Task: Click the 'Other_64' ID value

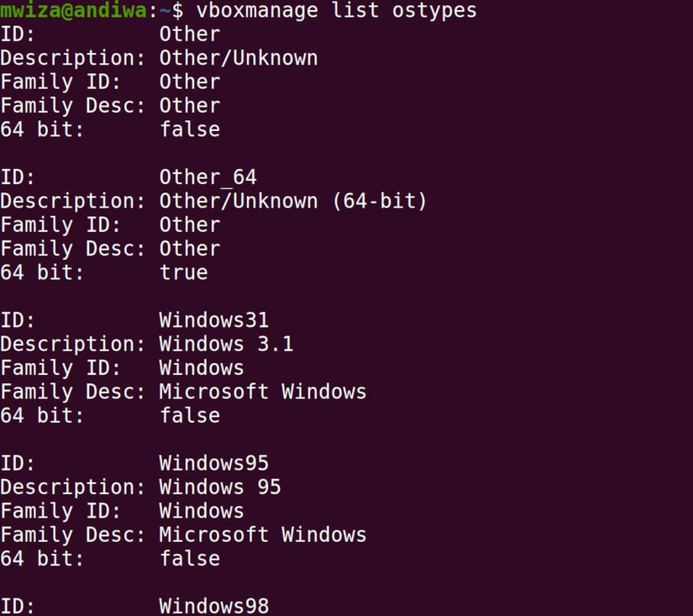Action: point(207,176)
